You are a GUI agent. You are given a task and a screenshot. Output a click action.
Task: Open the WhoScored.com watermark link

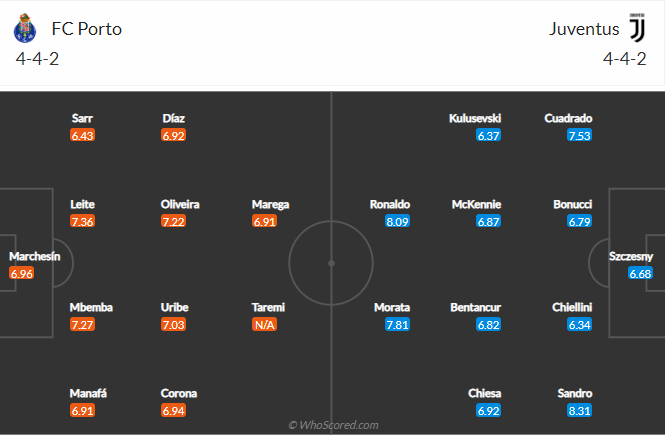pyautogui.click(x=333, y=425)
